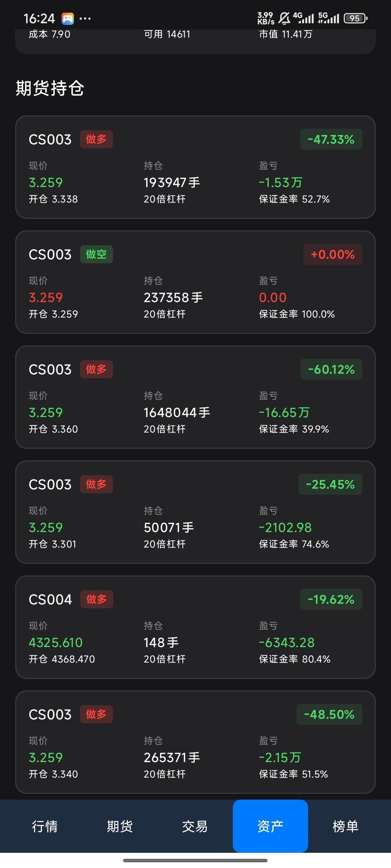The height and width of the screenshot is (868, 391).
Task: Tap the muted bell icon in status bar
Action: (285, 18)
